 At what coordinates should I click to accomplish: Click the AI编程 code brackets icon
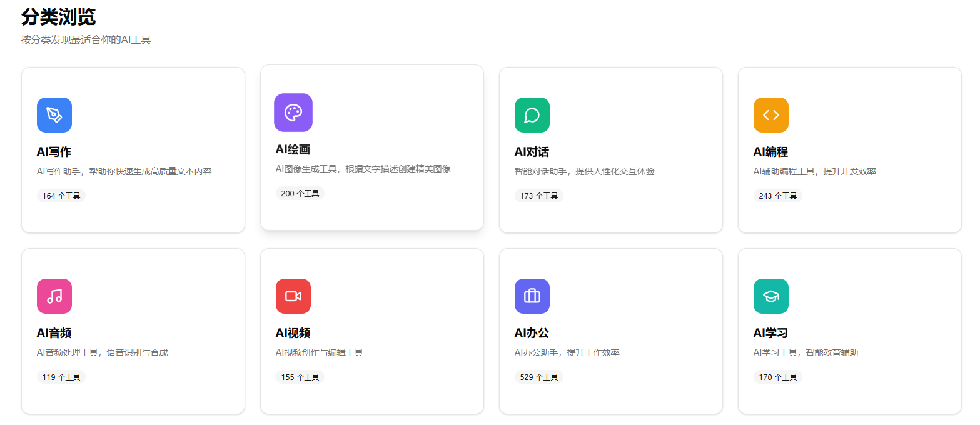(770, 115)
